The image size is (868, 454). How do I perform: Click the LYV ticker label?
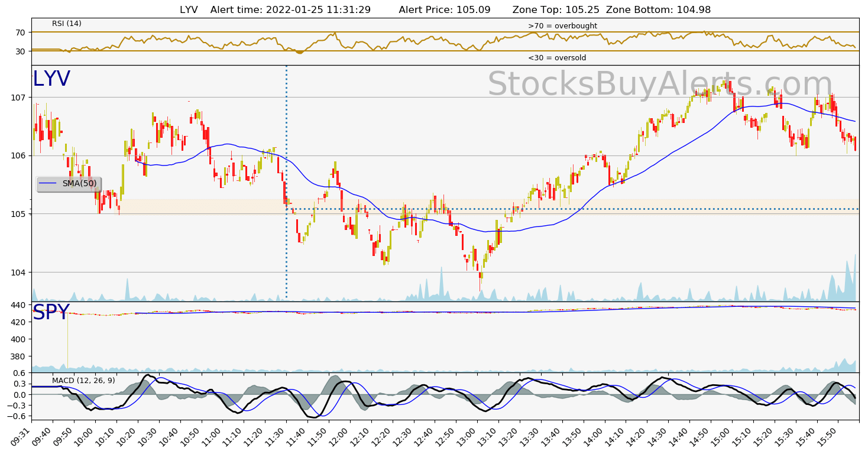pyautogui.click(x=51, y=79)
